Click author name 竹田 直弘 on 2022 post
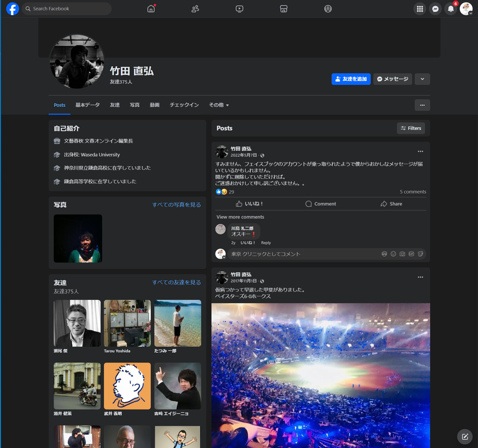The image size is (478, 448). click(x=241, y=149)
